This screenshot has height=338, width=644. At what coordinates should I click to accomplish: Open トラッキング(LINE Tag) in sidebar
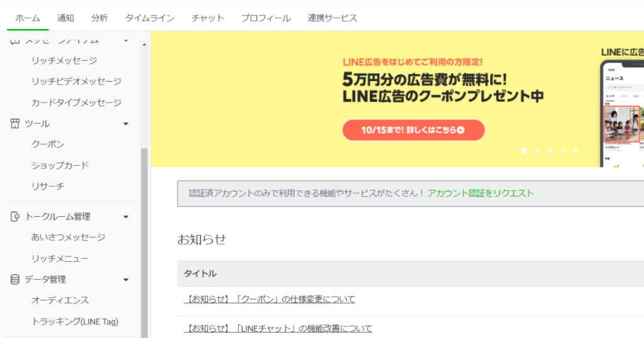coord(75,321)
